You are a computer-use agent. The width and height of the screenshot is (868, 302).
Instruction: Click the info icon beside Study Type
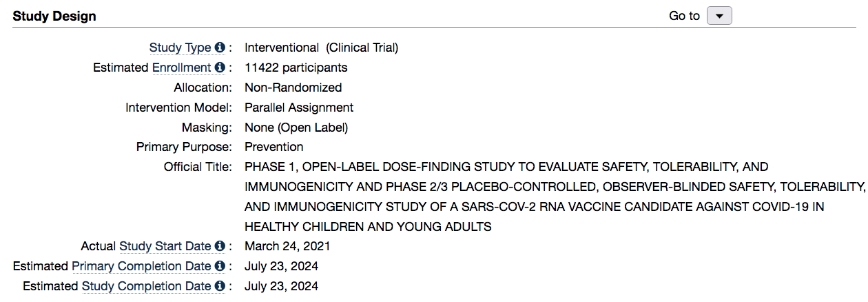tap(220, 48)
